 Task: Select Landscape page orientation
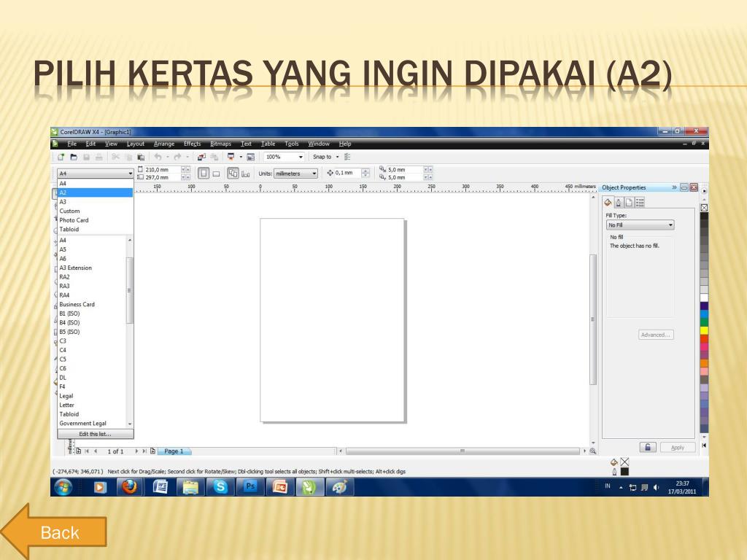[216, 174]
